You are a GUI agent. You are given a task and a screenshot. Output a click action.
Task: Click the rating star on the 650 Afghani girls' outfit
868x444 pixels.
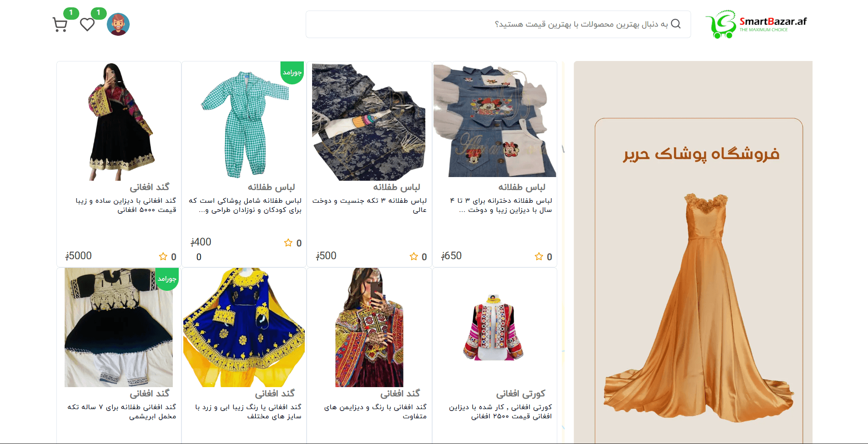pyautogui.click(x=539, y=256)
